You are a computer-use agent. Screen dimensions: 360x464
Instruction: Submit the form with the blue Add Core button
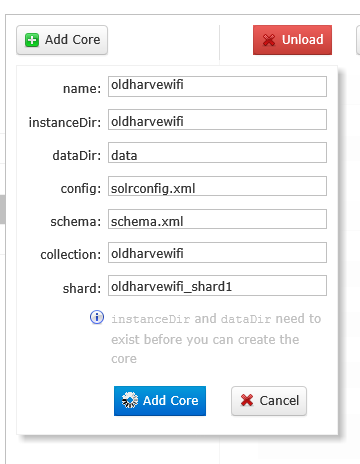pyautogui.click(x=160, y=401)
